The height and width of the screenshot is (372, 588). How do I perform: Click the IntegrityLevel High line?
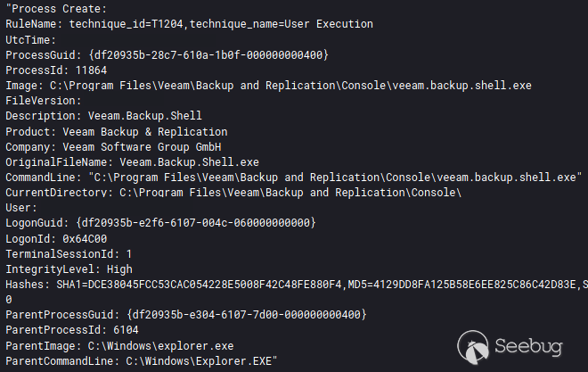click(x=69, y=269)
